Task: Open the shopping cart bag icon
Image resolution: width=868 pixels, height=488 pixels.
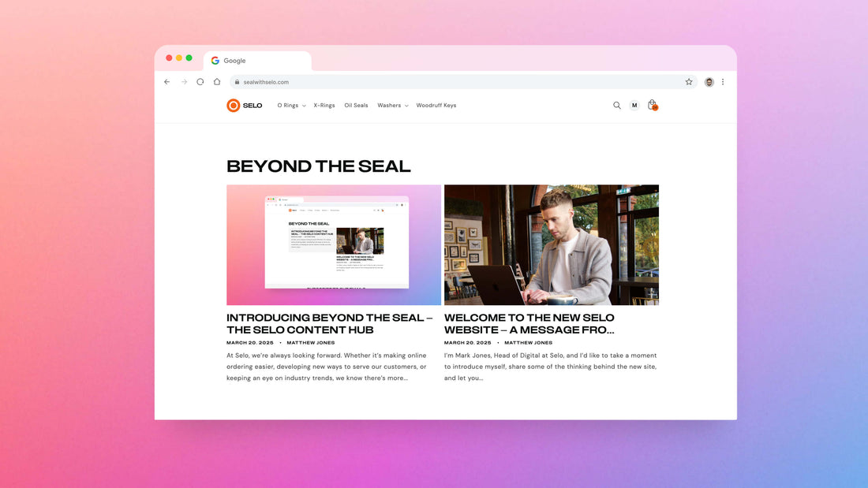Action: click(652, 105)
